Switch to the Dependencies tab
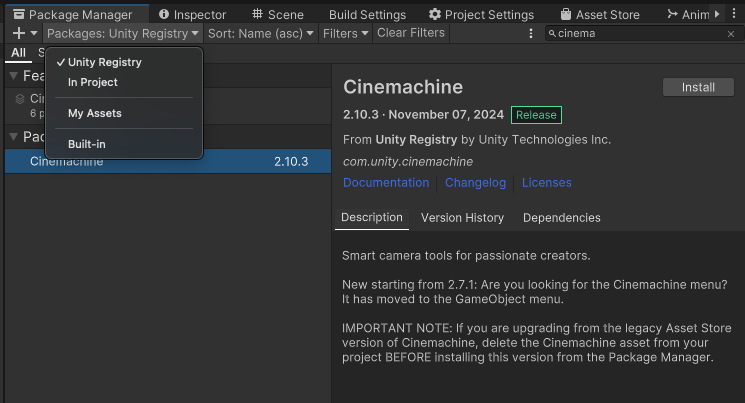The image size is (745, 403). click(x=562, y=218)
